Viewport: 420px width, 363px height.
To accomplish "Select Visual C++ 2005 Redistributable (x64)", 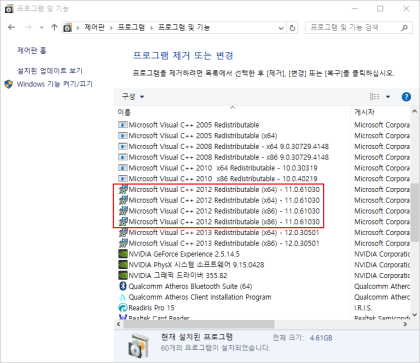I will click(x=203, y=136).
